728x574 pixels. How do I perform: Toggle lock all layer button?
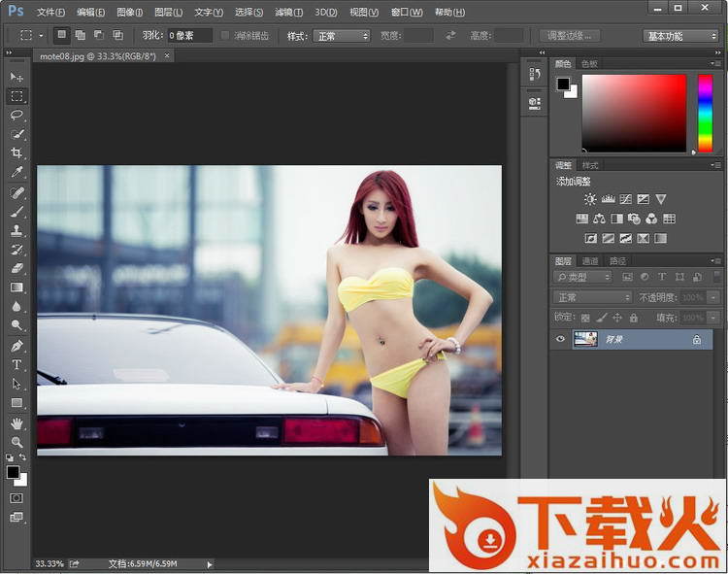pos(634,318)
